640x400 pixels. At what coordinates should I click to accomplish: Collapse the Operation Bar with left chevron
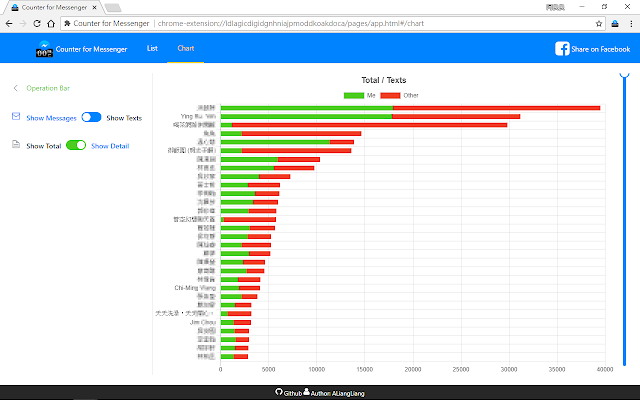16,88
